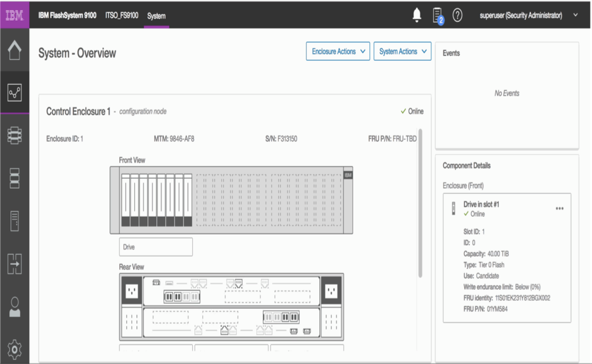Screen dimensions: 592x364
Task: Select lower canister adapter card ports
Action: tap(281, 317)
